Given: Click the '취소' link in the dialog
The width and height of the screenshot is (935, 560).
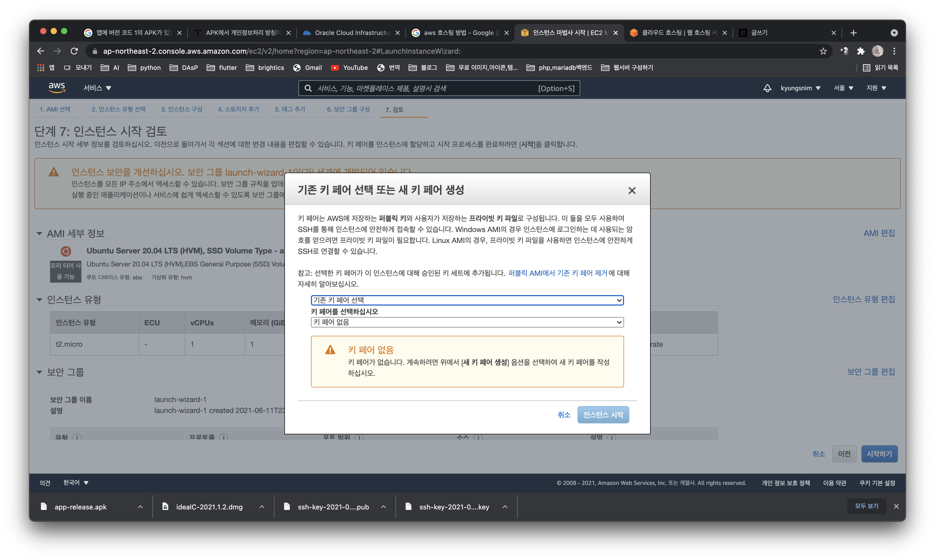Looking at the screenshot, I should pyautogui.click(x=564, y=415).
